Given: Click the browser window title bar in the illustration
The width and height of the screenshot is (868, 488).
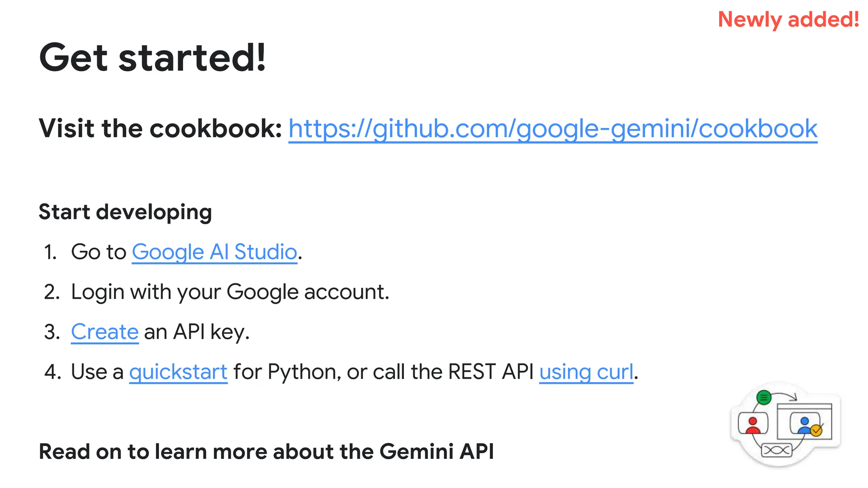Looking at the screenshot, I should click(x=804, y=407).
